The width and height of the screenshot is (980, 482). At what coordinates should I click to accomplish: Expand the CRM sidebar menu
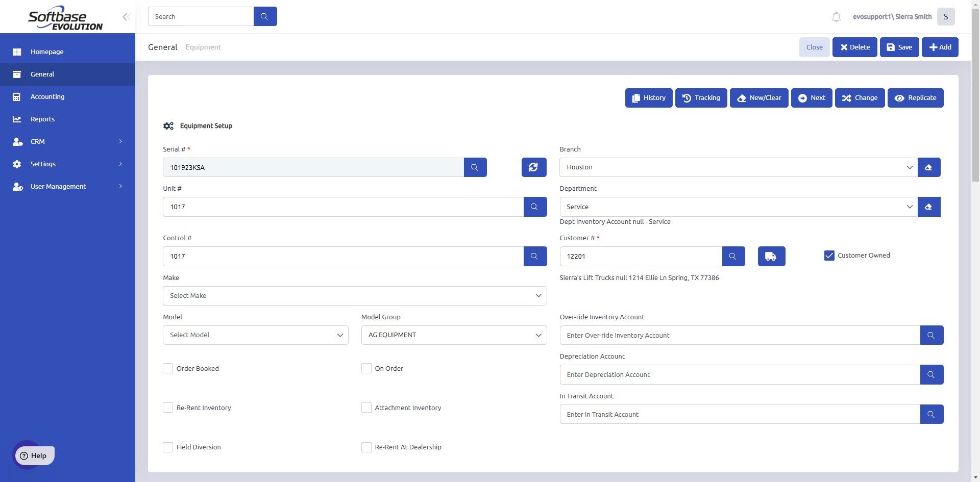[x=67, y=141]
